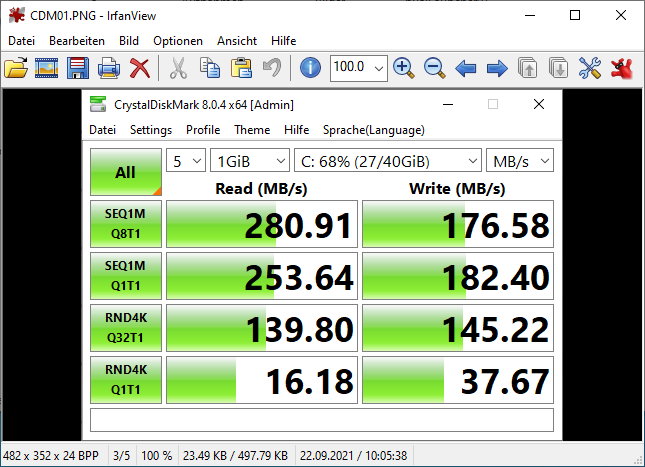Zoom out with the magnifier minus icon
The image size is (645, 467).
pyautogui.click(x=434, y=68)
